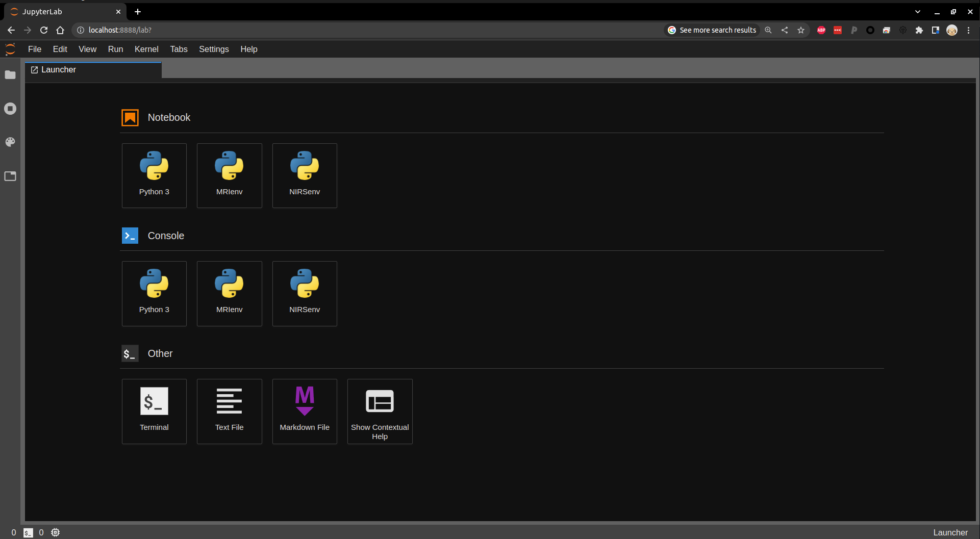The width and height of the screenshot is (980, 539).
Task: Open Chrome's three-dot options menu
Action: click(x=969, y=30)
